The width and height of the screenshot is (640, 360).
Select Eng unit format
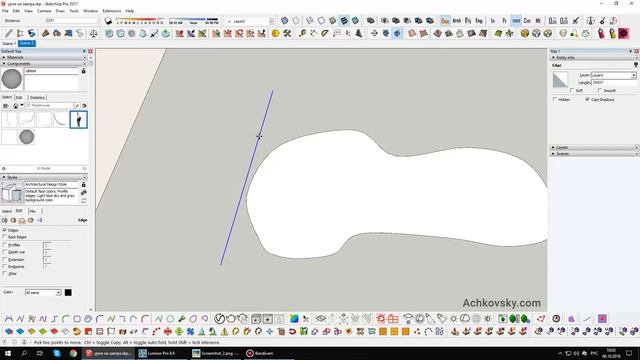(x=479, y=20)
